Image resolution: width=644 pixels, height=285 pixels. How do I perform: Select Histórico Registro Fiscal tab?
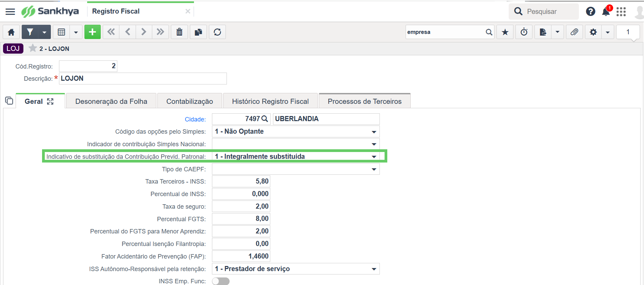pyautogui.click(x=270, y=101)
